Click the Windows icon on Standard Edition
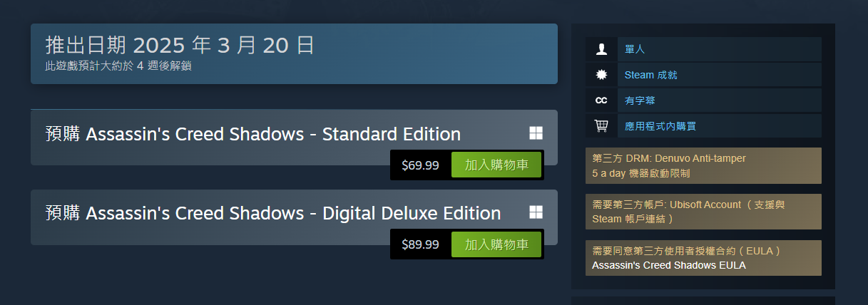Viewport: 868px width, 305px height. [x=536, y=133]
